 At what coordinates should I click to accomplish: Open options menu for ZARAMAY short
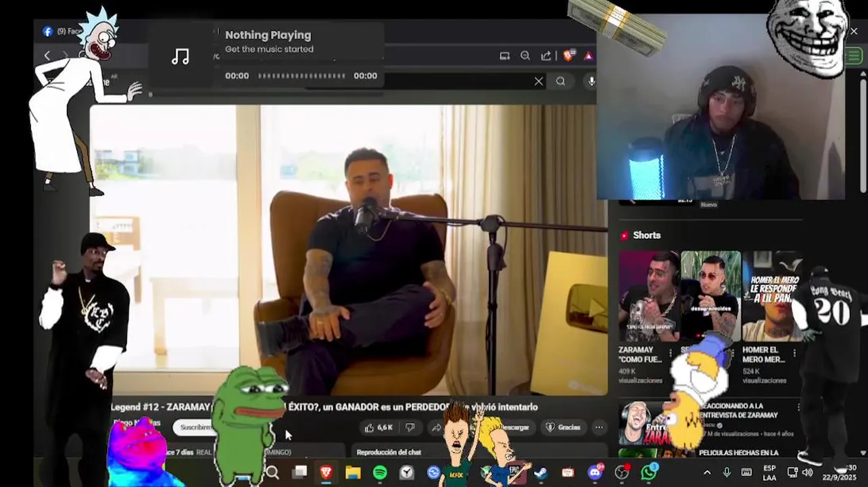(671, 353)
